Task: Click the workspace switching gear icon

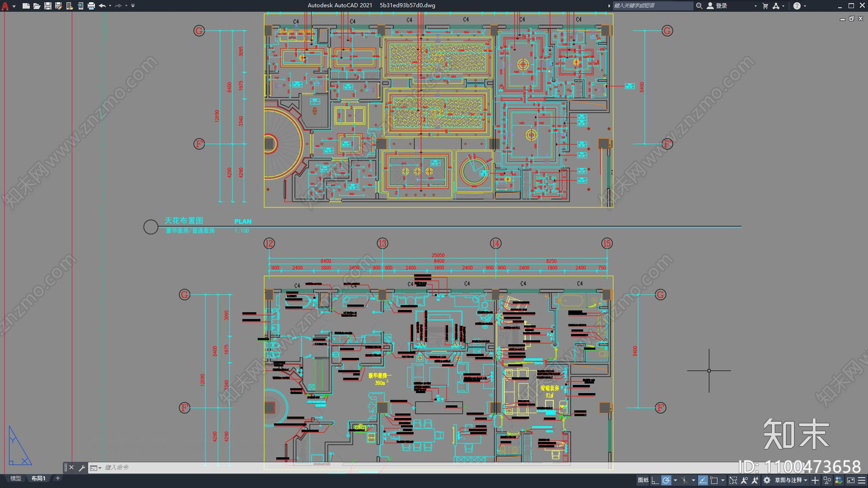Action: tap(767, 480)
